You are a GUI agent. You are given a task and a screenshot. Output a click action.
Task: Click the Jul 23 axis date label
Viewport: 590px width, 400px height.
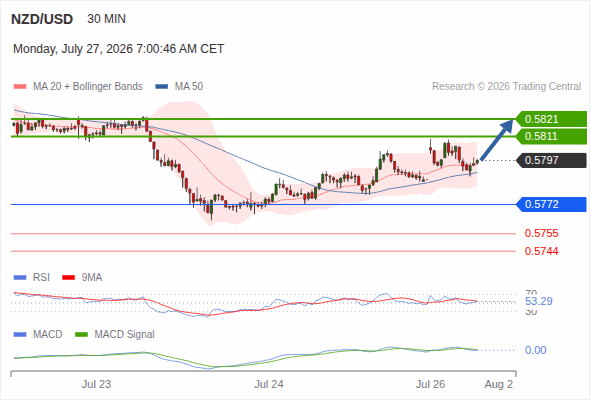(96, 384)
